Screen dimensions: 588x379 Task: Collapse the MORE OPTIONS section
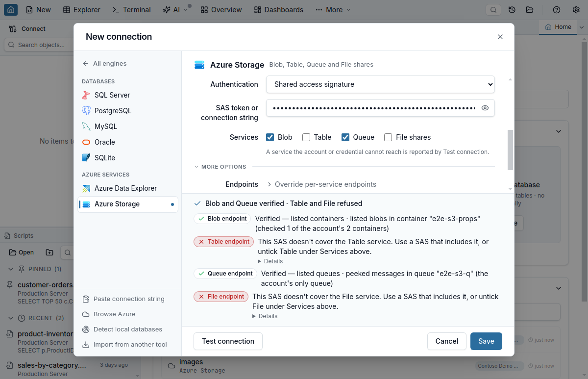tap(220, 167)
